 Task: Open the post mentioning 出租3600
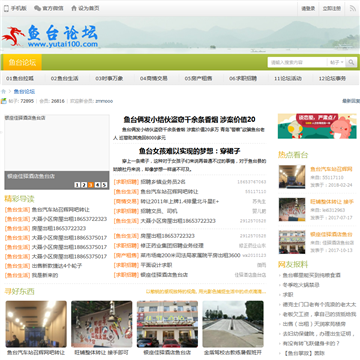click(190, 255)
